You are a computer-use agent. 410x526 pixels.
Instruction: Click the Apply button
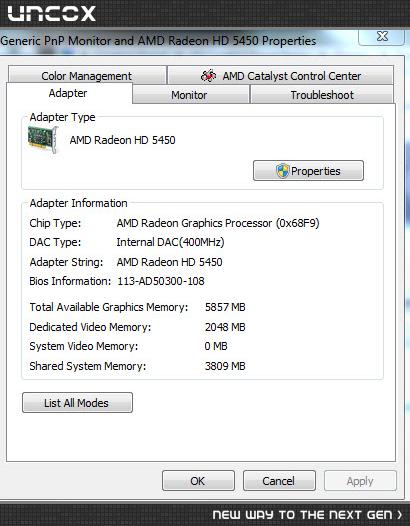click(x=360, y=481)
